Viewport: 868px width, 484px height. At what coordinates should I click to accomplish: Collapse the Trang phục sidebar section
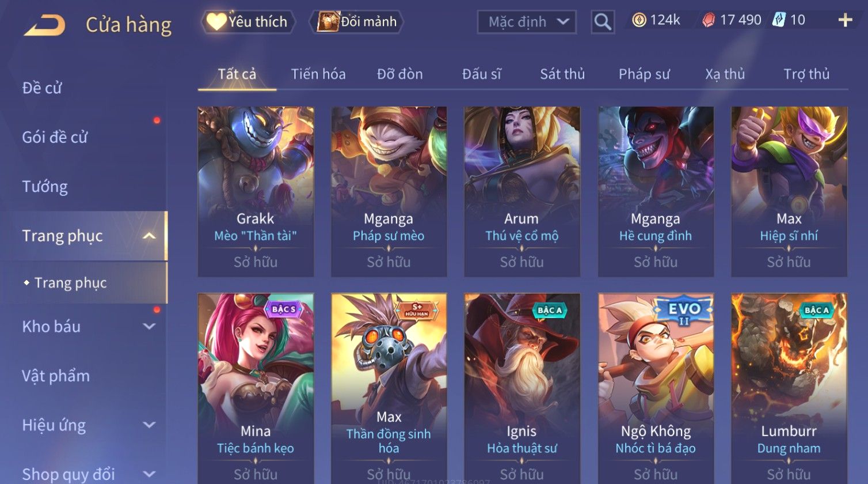coord(149,236)
